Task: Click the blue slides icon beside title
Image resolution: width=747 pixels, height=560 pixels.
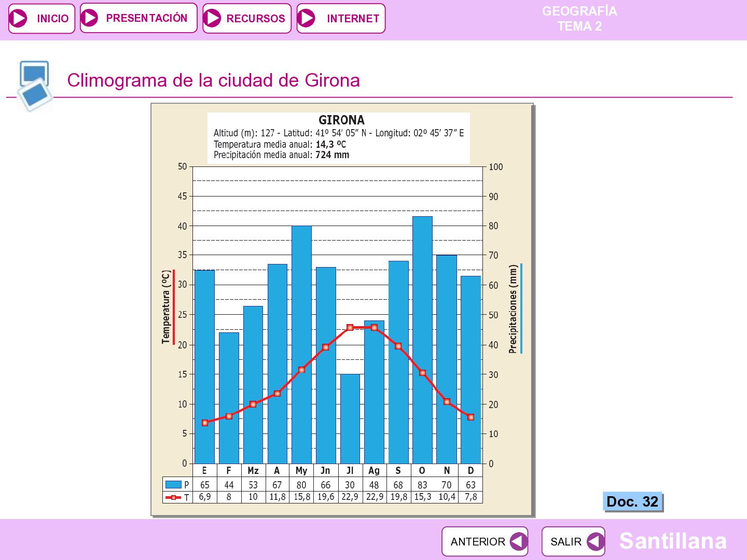Action: pos(35,86)
